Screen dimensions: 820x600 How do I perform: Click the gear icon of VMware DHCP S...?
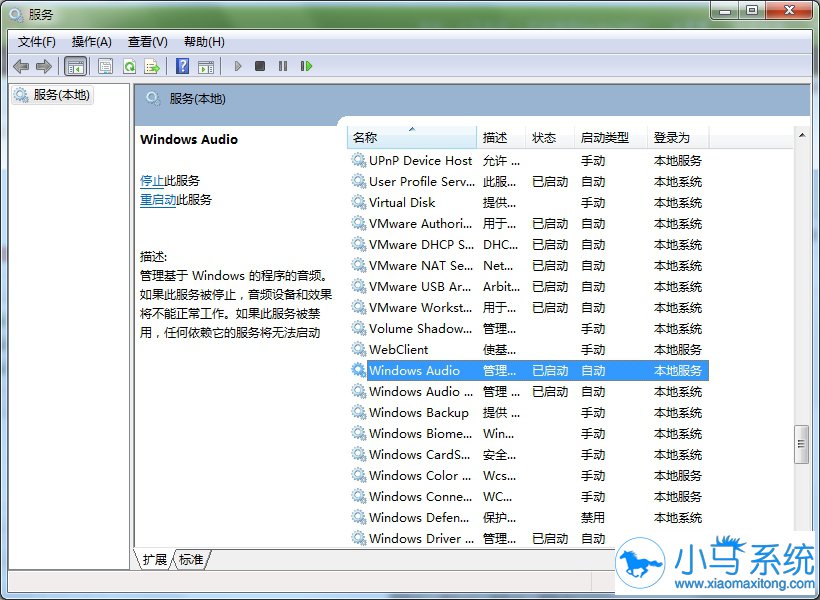click(x=358, y=244)
